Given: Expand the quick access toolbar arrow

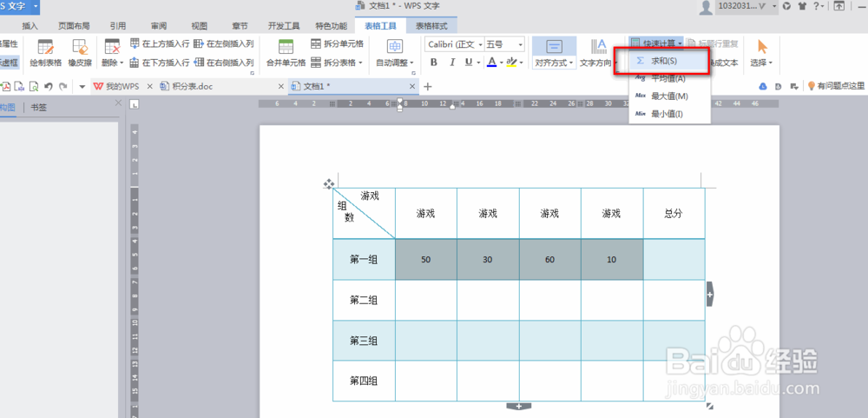Looking at the screenshot, I should [82, 87].
